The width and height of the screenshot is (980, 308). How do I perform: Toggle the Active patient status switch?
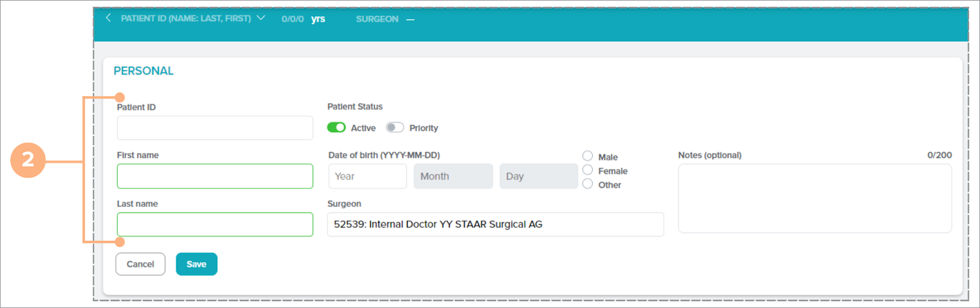point(336,127)
